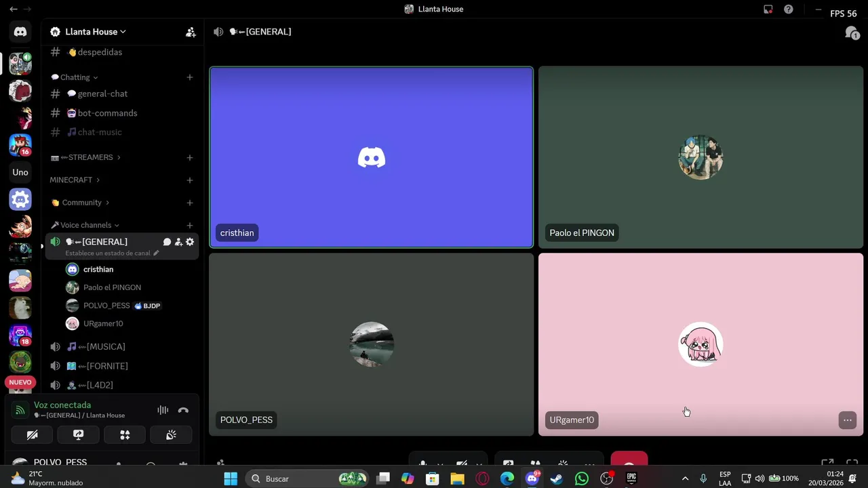Screen dimensions: 868x488
Task: Open server icon with red 16 badge
Action: pos(20,144)
